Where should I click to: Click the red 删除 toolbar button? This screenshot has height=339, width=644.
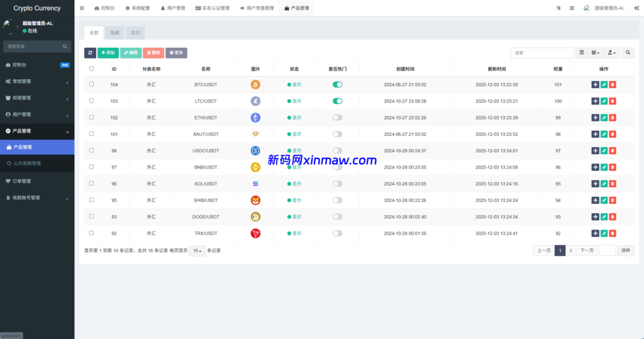153,53
